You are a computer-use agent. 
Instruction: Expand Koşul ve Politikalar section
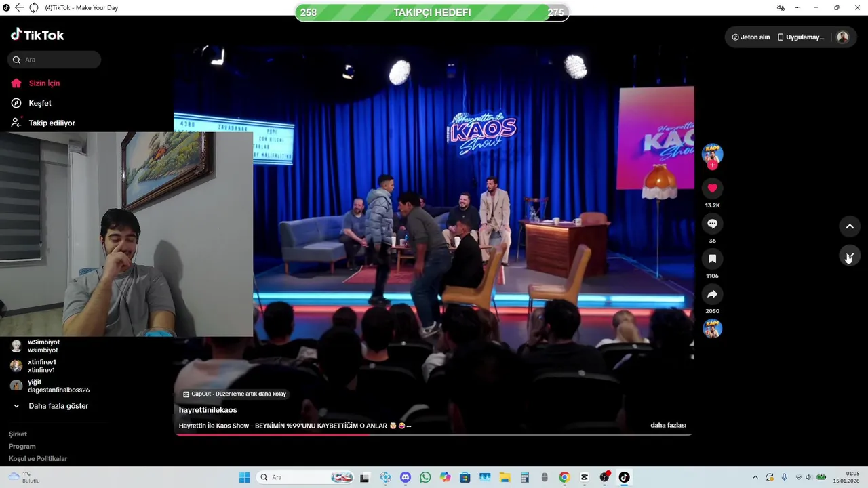click(38, 459)
